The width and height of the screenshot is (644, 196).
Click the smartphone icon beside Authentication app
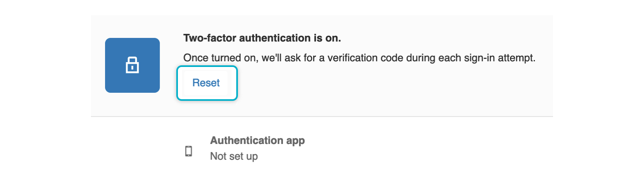click(x=188, y=151)
